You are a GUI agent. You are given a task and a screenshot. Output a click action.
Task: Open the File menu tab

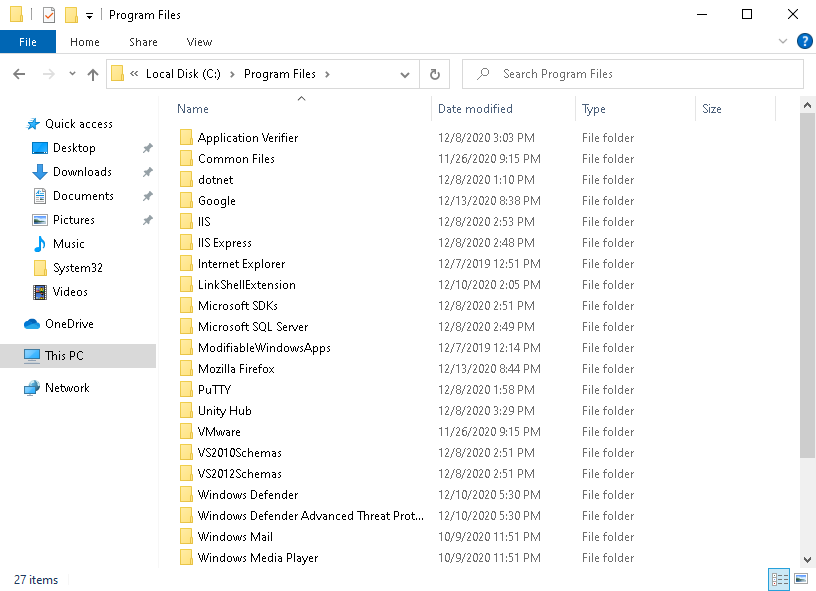(x=28, y=42)
